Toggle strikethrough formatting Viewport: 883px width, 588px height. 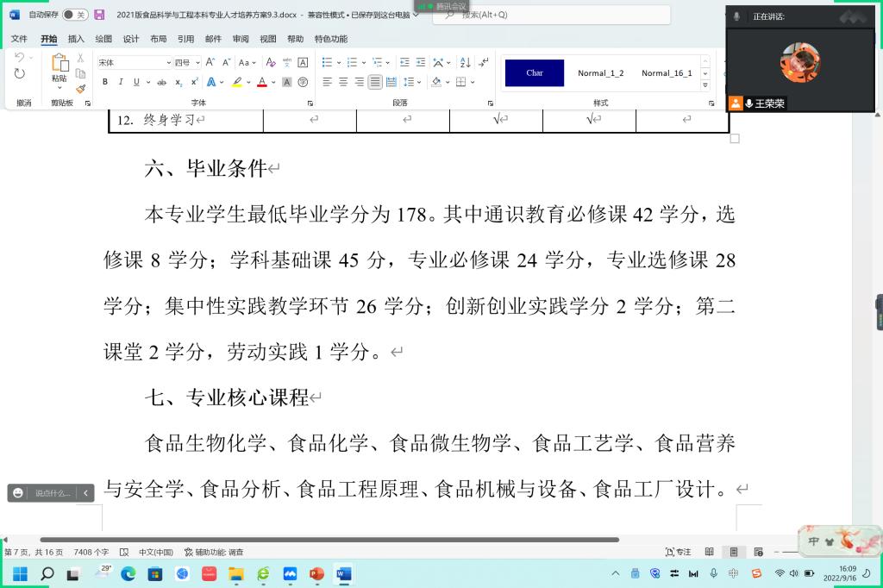pyautogui.click(x=161, y=82)
